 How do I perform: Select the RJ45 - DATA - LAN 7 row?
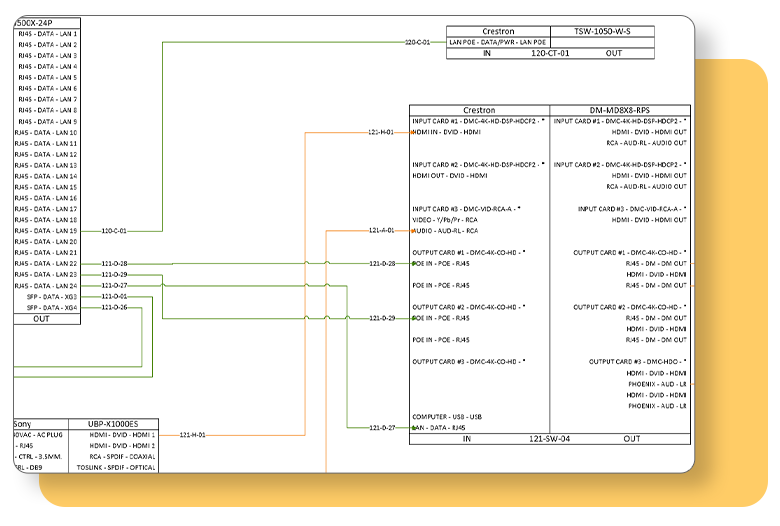click(48, 100)
